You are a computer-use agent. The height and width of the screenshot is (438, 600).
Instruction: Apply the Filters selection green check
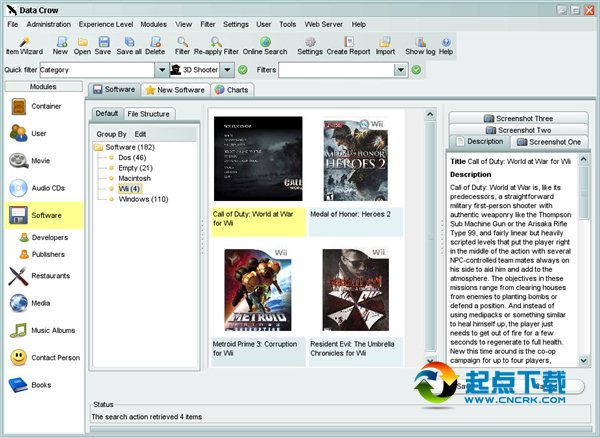click(x=416, y=70)
